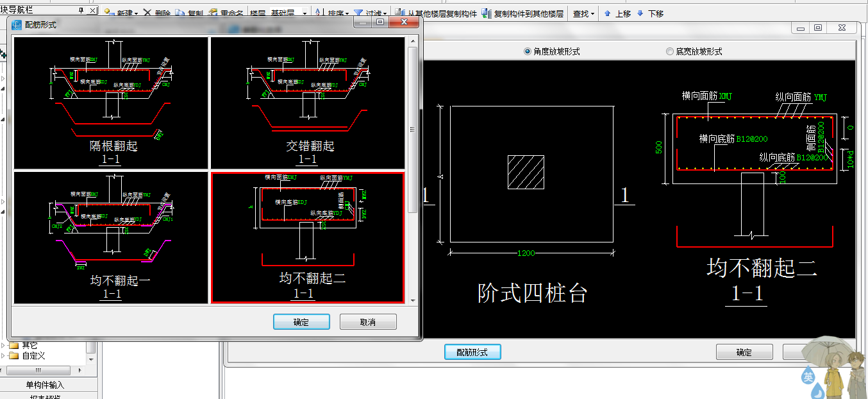
Task: Click the 纵向底筋 B12@200 value
Action: [813, 157]
